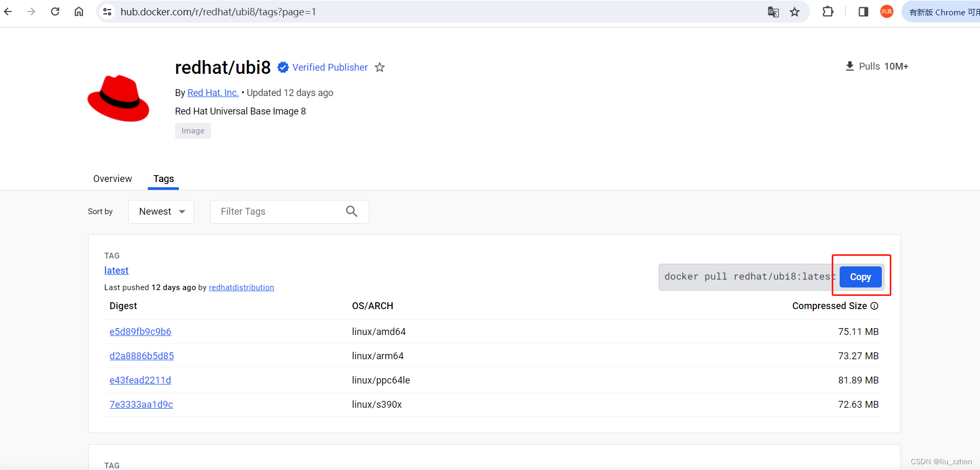View site information icon in address bar
Viewport: 980px width, 470px height.
pos(108,12)
